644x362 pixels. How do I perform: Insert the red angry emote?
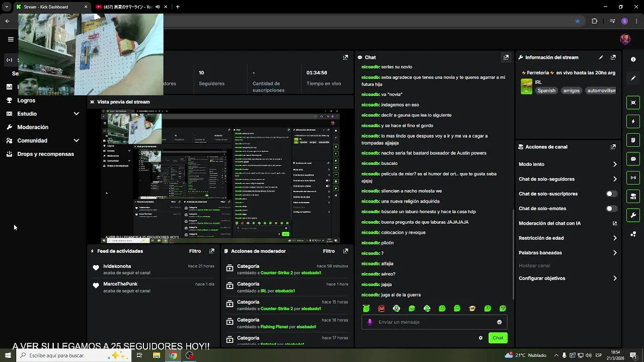point(381,308)
